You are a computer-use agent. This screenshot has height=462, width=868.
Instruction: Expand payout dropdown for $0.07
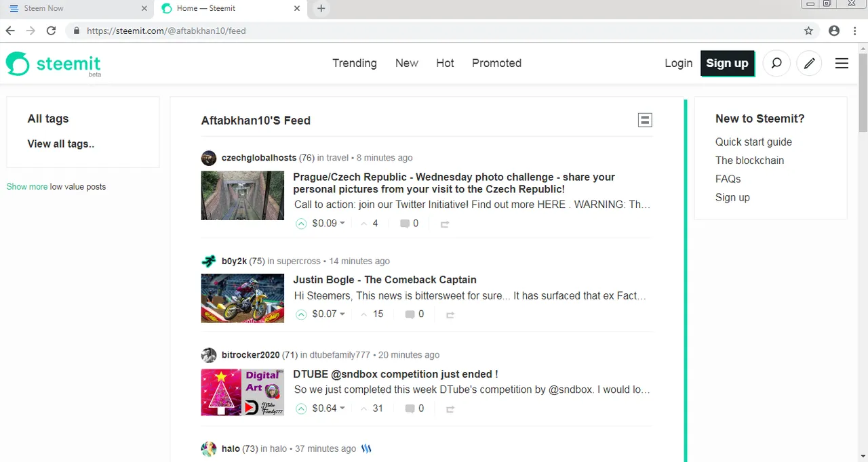[342, 314]
